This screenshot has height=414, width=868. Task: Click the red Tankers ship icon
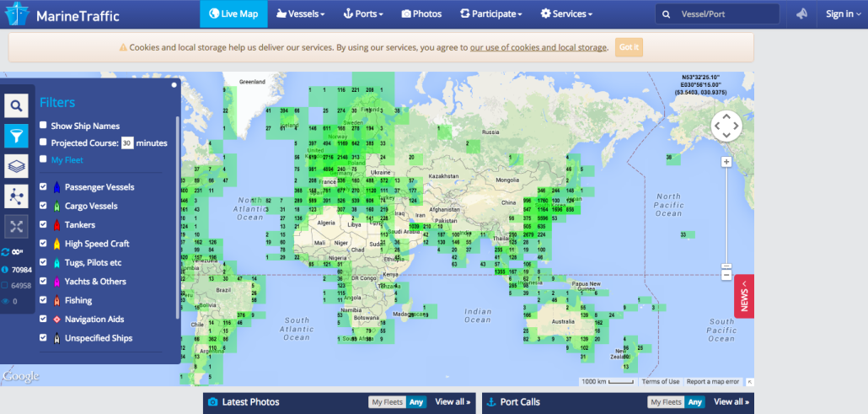[56, 225]
